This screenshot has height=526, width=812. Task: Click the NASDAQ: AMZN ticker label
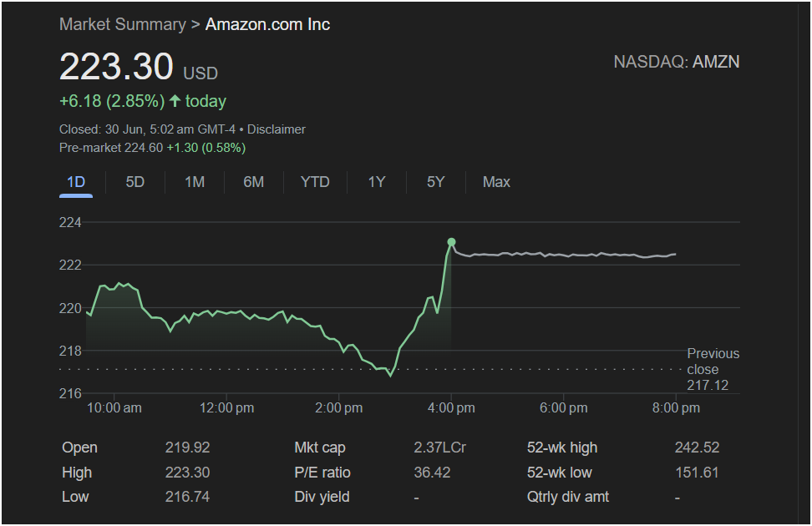[677, 62]
